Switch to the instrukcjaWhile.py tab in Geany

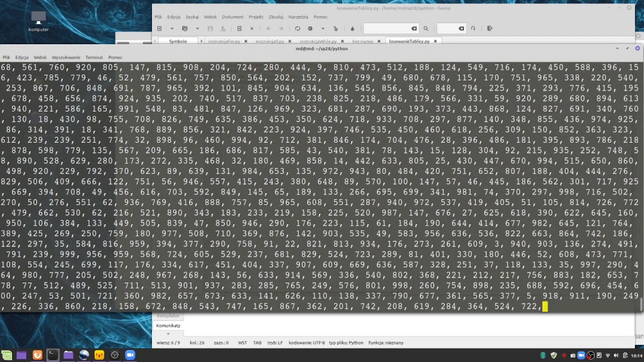[x=318, y=41]
